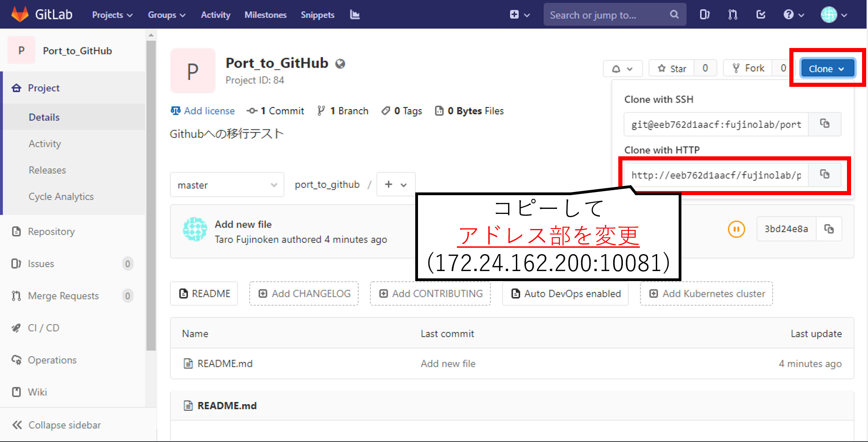Screen dimensions: 868x442
Task: Copy the SSH clone URL
Action: (825, 124)
